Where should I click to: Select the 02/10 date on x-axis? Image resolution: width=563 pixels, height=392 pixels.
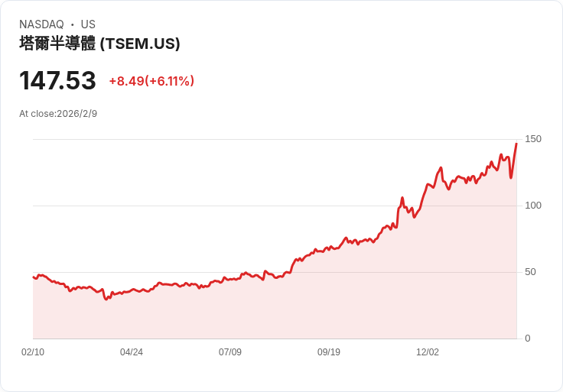33,352
